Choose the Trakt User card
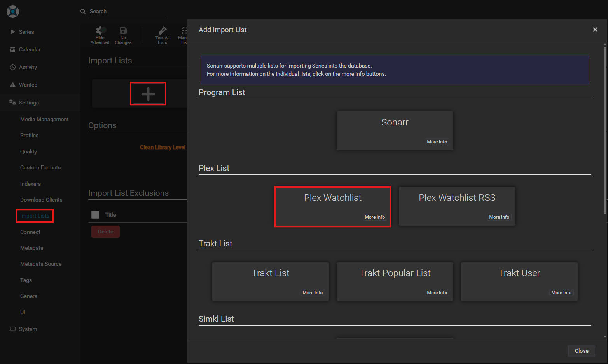This screenshot has width=608, height=364. tap(519, 282)
